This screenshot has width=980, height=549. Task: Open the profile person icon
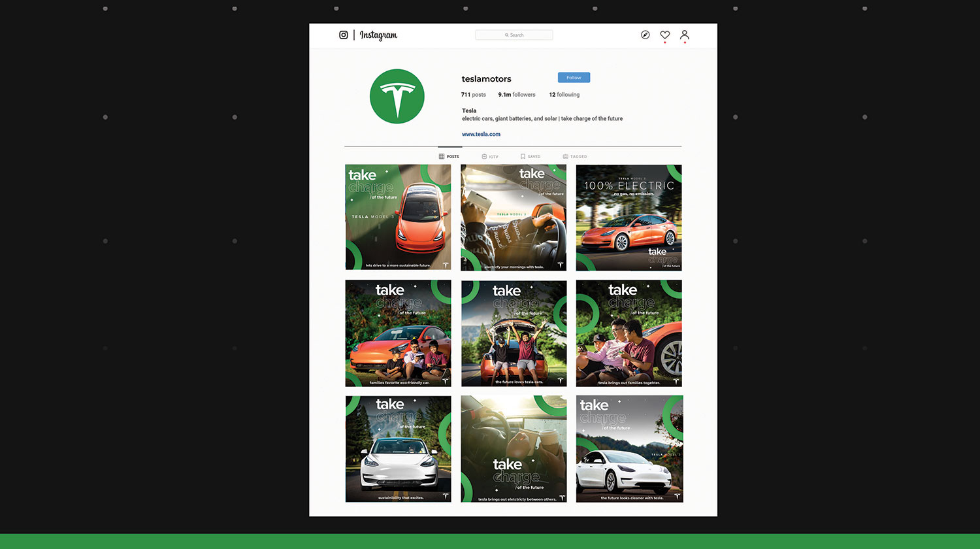tap(684, 35)
